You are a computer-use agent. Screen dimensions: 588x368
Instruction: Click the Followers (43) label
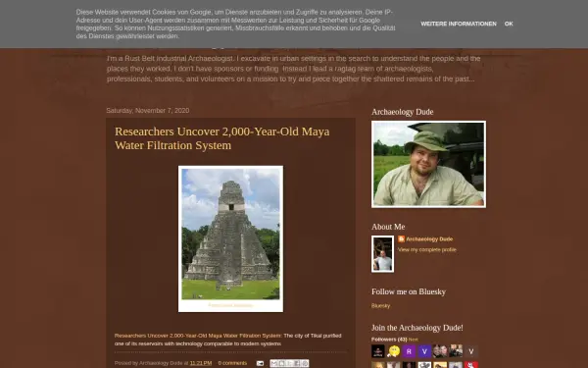point(389,340)
